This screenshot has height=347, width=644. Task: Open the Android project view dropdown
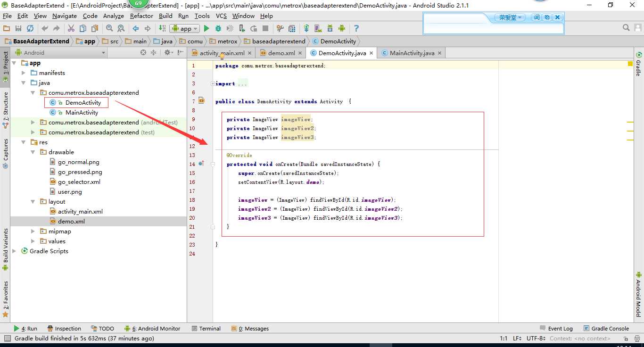pos(61,53)
